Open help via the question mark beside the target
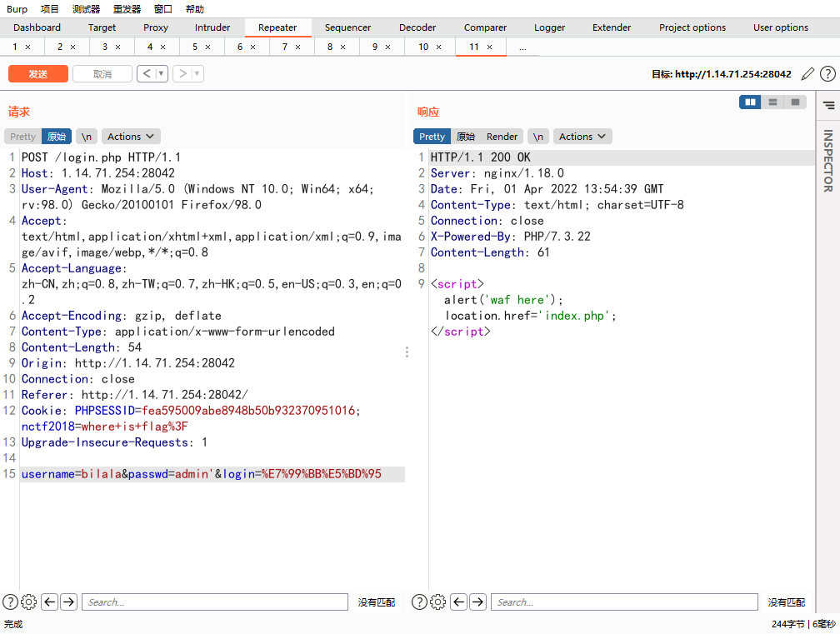Image resolution: width=840 pixels, height=634 pixels. click(827, 74)
